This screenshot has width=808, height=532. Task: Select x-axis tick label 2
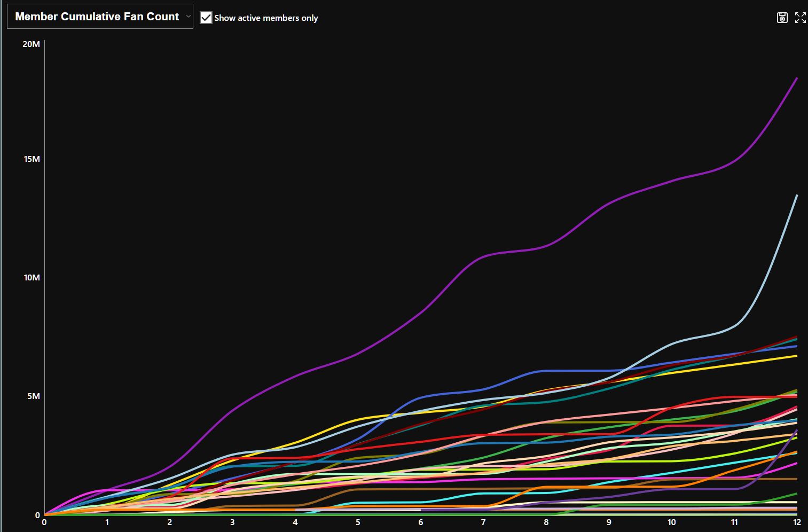[x=170, y=522]
